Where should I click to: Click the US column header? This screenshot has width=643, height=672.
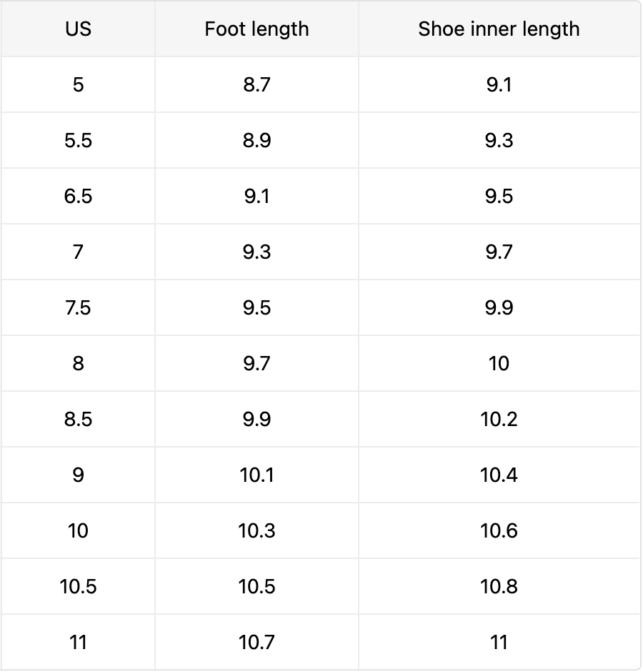tap(78, 29)
